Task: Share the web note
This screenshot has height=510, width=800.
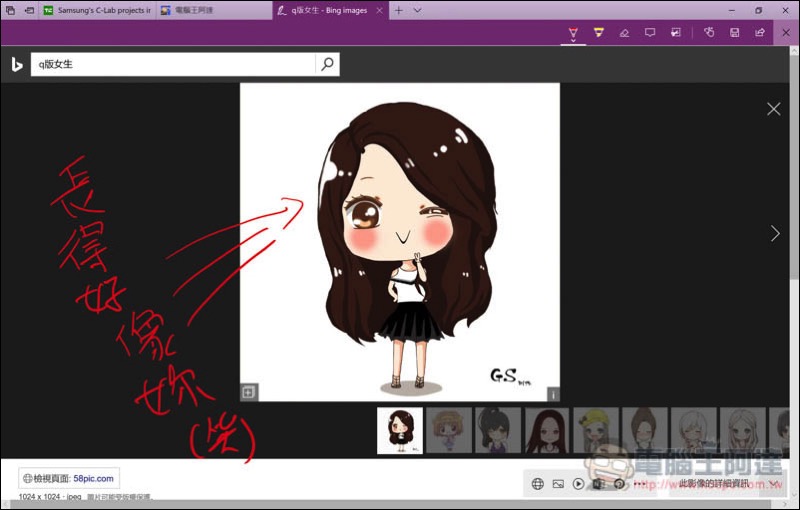Action: [760, 33]
